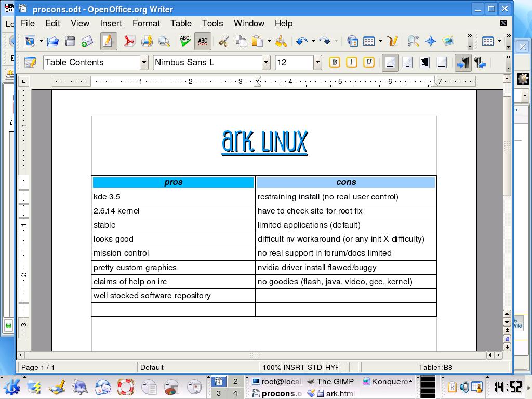Toggle STD selection mode in status bar

(x=314, y=367)
